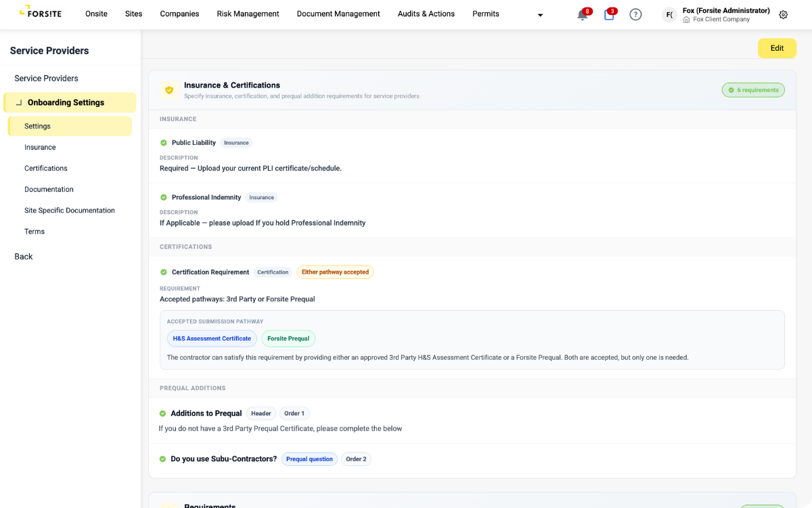812x508 pixels.
Task: Open the Risk Management menu
Action: (248, 14)
